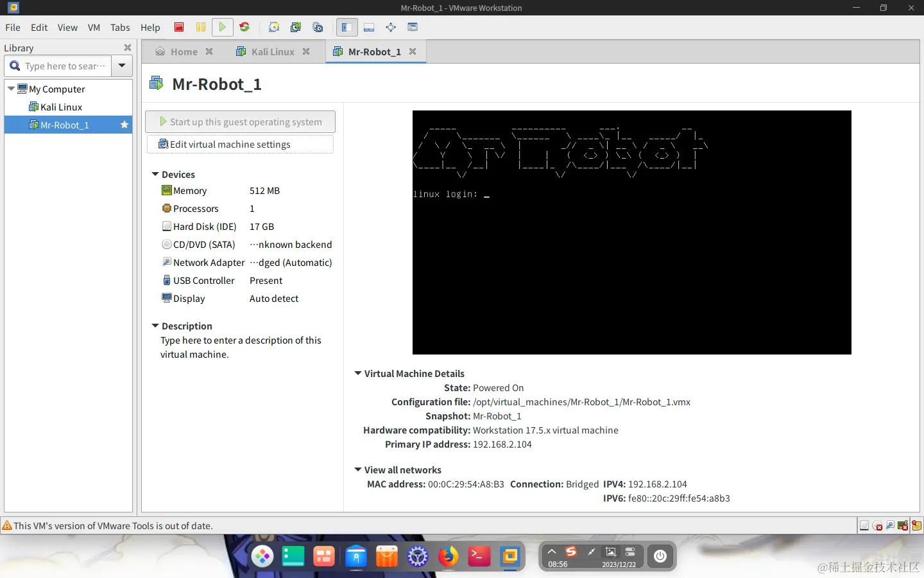Suspend the VM with the yellow pause icon

click(x=201, y=27)
